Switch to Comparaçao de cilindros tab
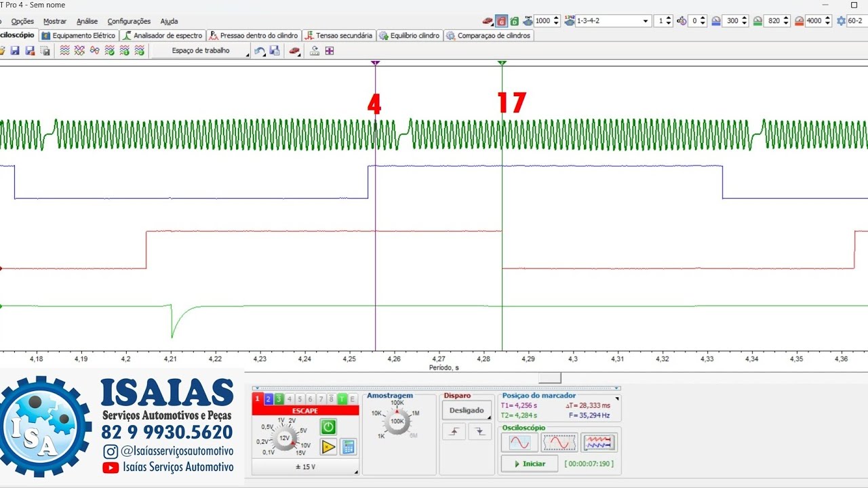The image size is (868, 488). (488, 35)
